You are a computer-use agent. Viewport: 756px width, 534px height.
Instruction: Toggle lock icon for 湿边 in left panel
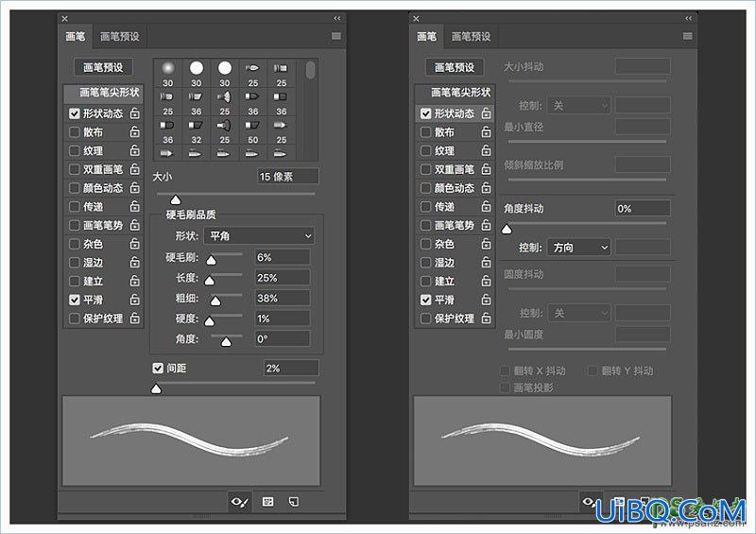(x=135, y=263)
